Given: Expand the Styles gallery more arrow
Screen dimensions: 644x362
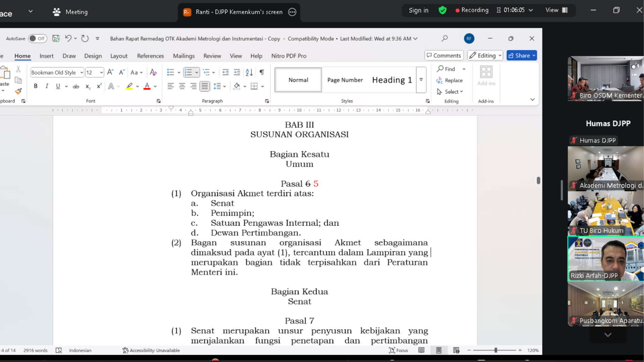Looking at the screenshot, I should pyautogui.click(x=421, y=80).
